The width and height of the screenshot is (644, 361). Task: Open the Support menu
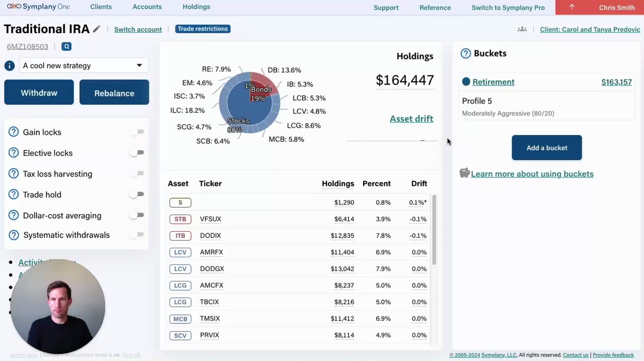pos(386,8)
